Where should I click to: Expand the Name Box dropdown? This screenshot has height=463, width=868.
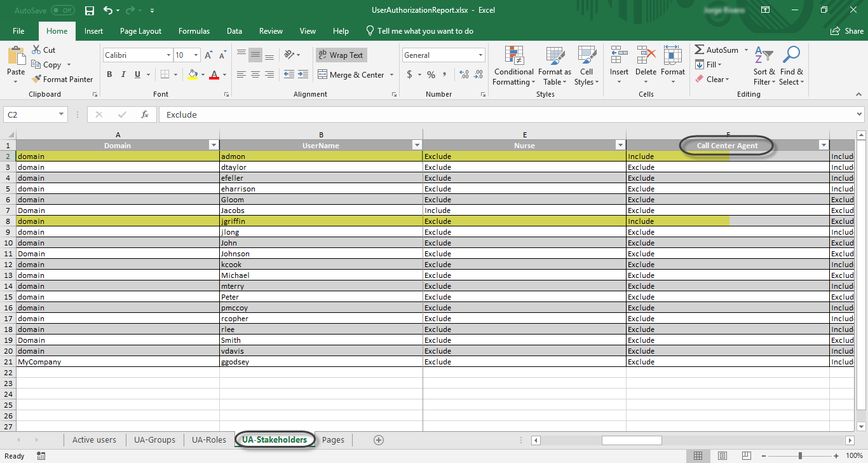(x=62, y=114)
